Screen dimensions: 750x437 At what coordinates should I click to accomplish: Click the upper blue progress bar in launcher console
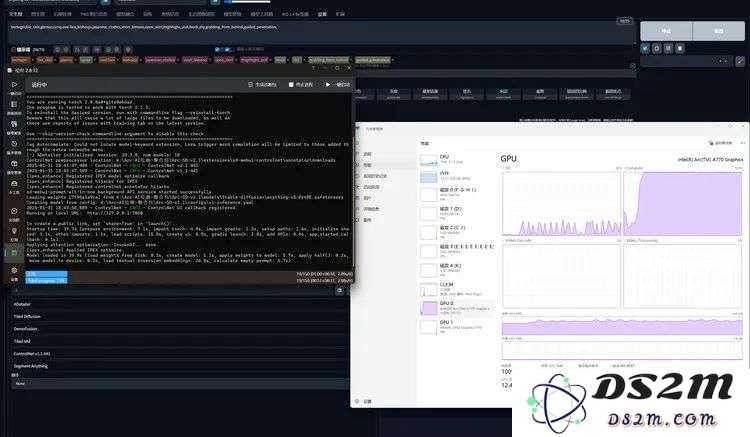pyautogui.click(x=46, y=274)
